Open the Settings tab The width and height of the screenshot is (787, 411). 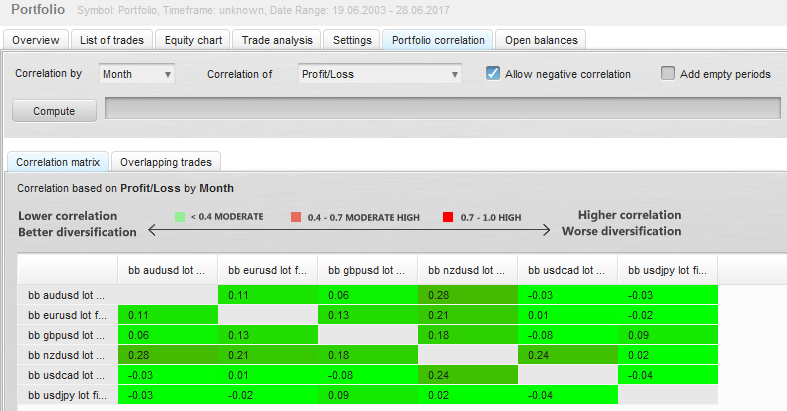tap(352, 40)
